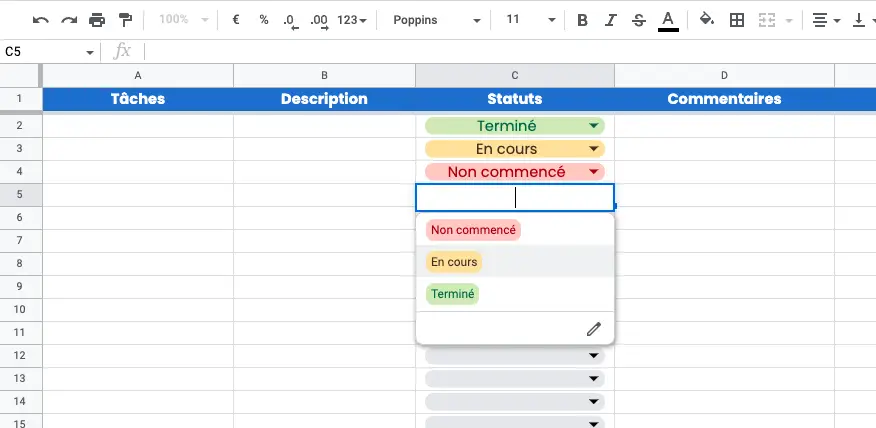The width and height of the screenshot is (876, 428).
Task: Click the Commentaires header cell
Action: pyautogui.click(x=724, y=99)
